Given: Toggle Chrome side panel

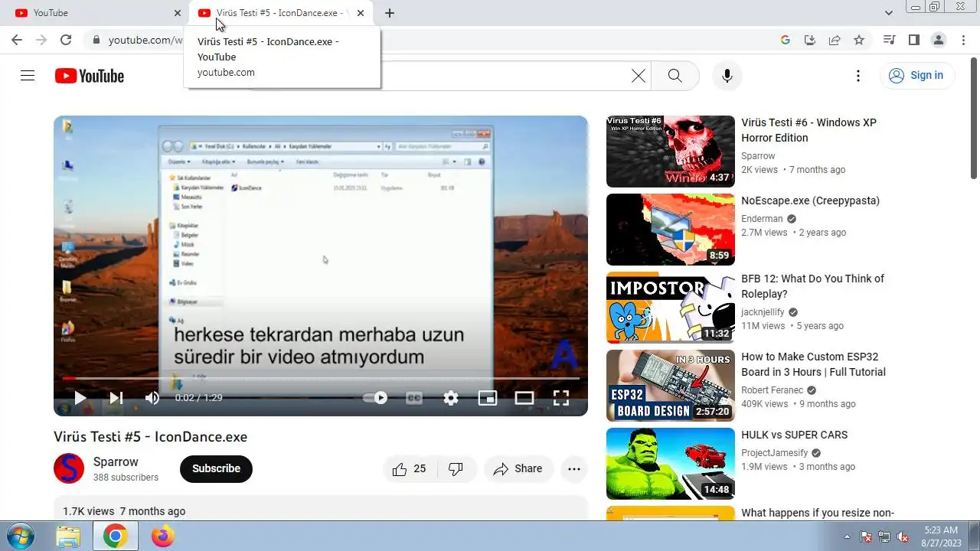Looking at the screenshot, I should (x=913, y=40).
